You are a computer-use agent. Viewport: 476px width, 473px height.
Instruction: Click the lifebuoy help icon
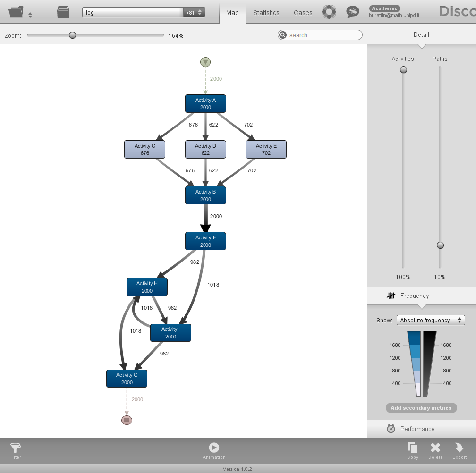point(329,12)
